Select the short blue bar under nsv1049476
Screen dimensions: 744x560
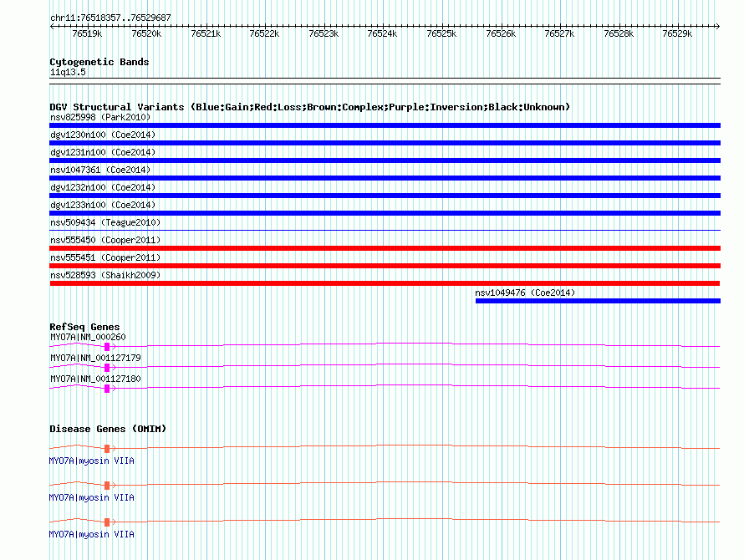click(x=598, y=301)
